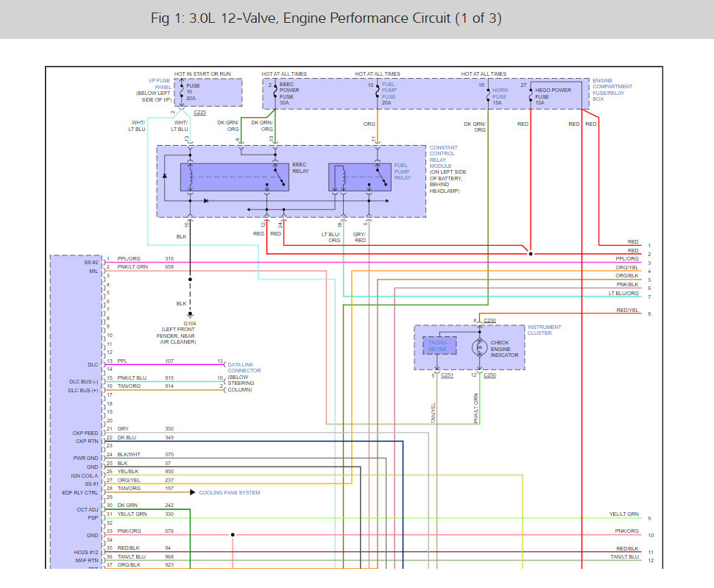Click the Check Engine Indicator lamp symbol
Viewport: 714px width, 588px height.
479,347
